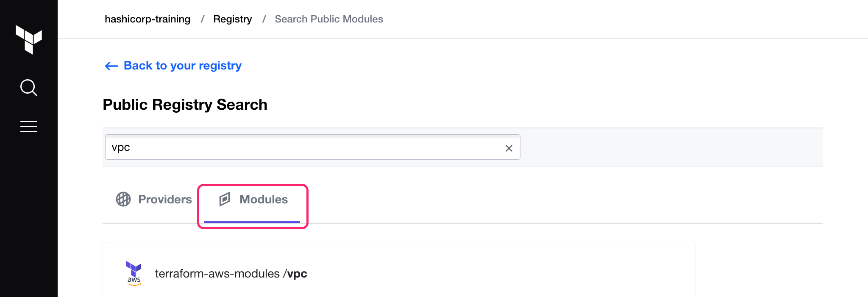868x297 pixels.
Task: Navigate to Registry via the breadcrumb
Action: click(232, 19)
